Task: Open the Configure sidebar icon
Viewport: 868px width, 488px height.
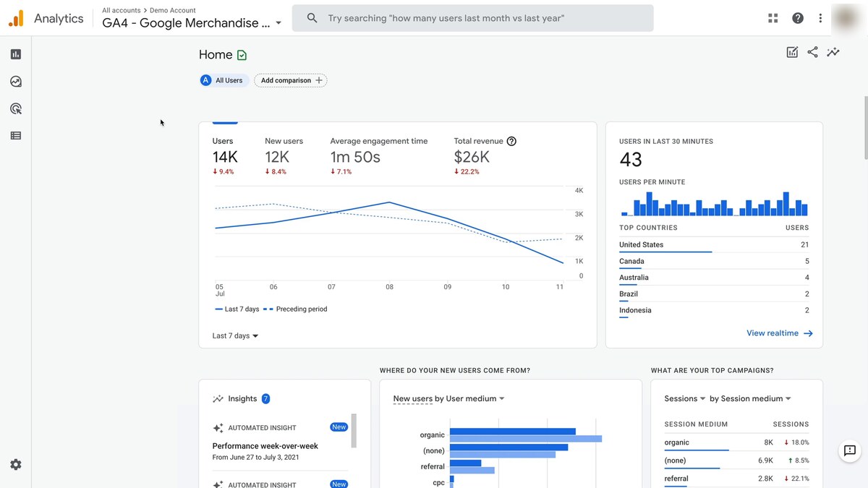Action: [16, 135]
